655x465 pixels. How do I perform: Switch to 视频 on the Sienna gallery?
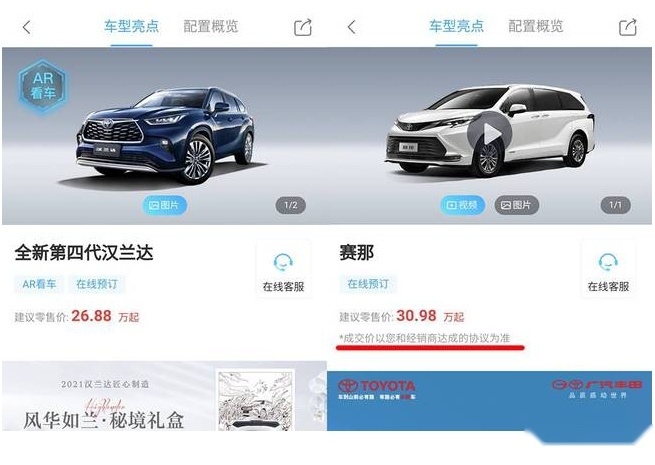pyautogui.click(x=462, y=205)
